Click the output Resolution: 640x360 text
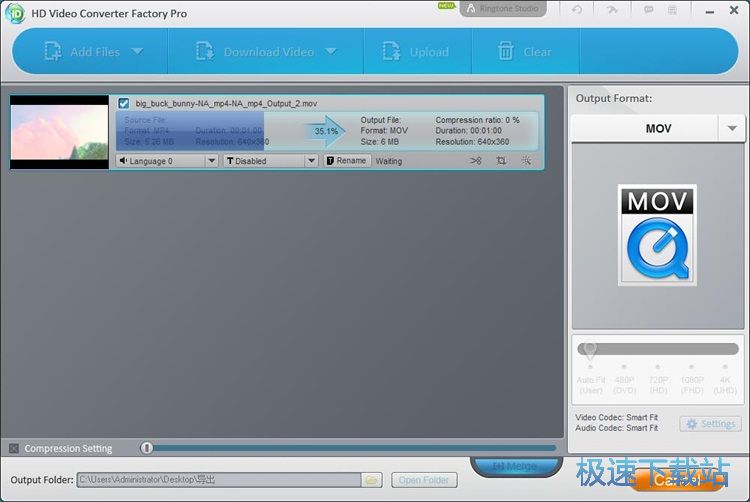The height and width of the screenshot is (502, 750). [x=472, y=142]
